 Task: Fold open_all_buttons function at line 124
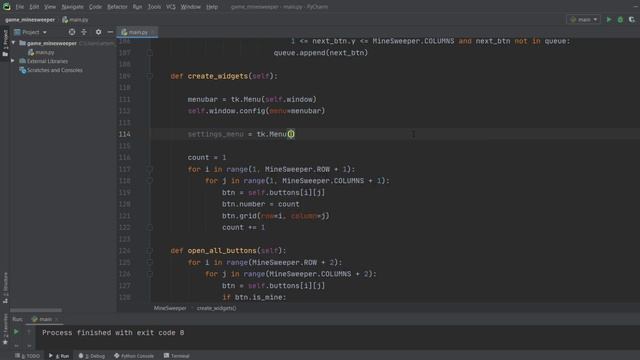(x=150, y=251)
